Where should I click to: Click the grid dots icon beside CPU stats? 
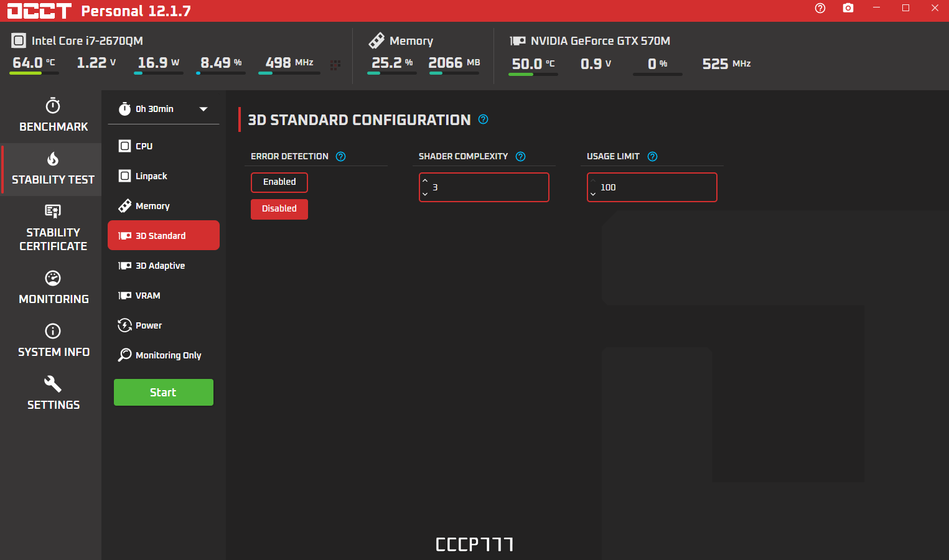click(335, 65)
